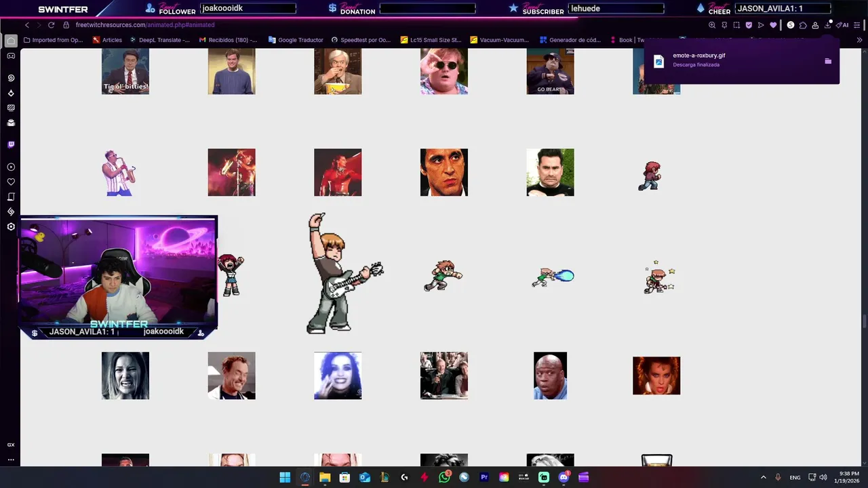The height and width of the screenshot is (488, 868).
Task: Open the spiral icon in sidebar
Action: click(11, 78)
